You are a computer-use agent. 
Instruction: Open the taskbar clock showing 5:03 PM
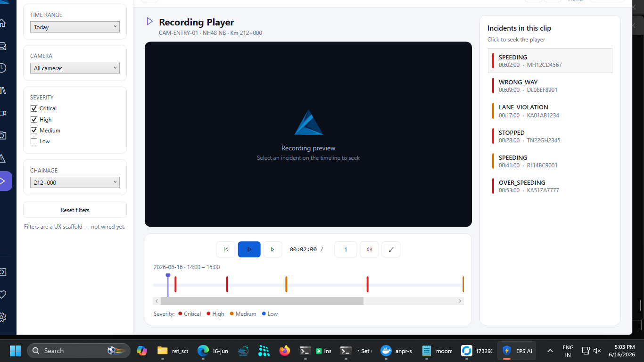[x=621, y=351]
